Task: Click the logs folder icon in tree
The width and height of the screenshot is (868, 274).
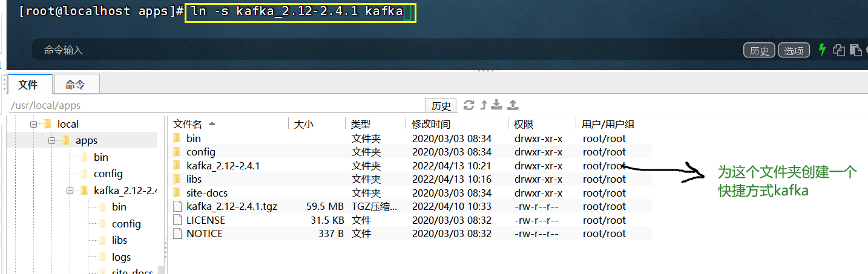Action: (102, 257)
